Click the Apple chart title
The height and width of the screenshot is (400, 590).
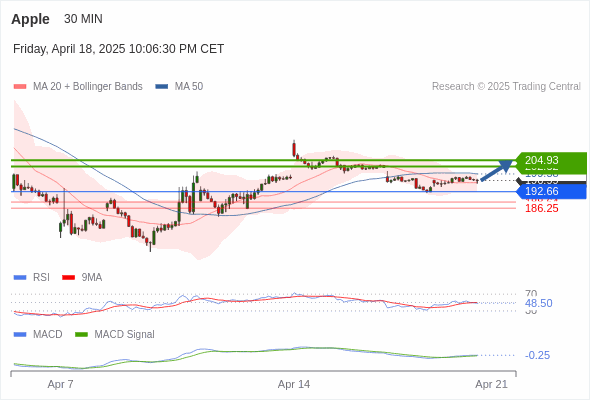[30, 19]
